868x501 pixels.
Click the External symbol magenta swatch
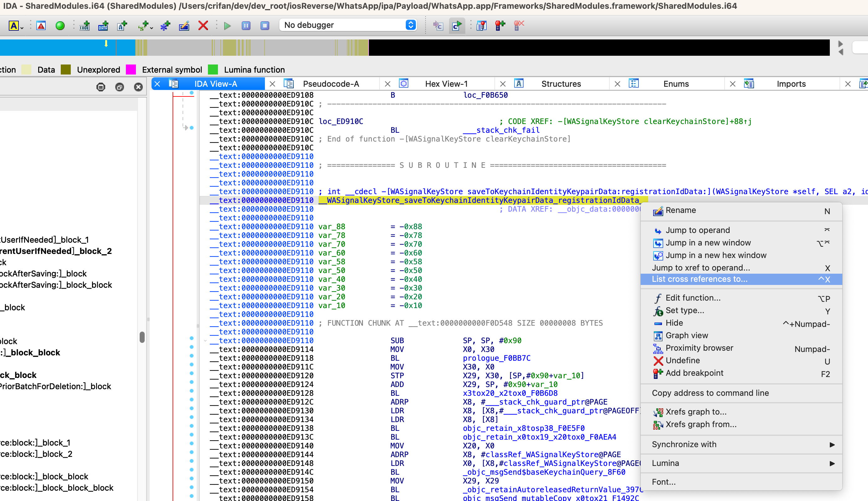[x=131, y=70]
